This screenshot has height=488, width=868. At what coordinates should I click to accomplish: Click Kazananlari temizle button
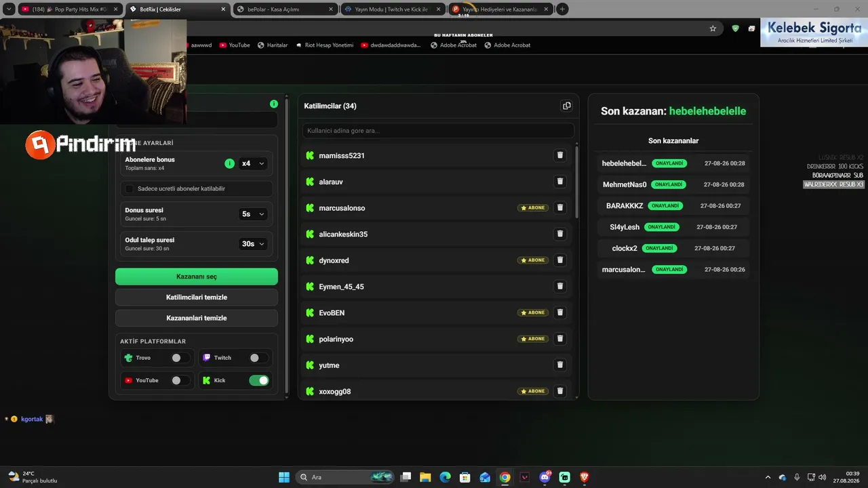point(197,318)
